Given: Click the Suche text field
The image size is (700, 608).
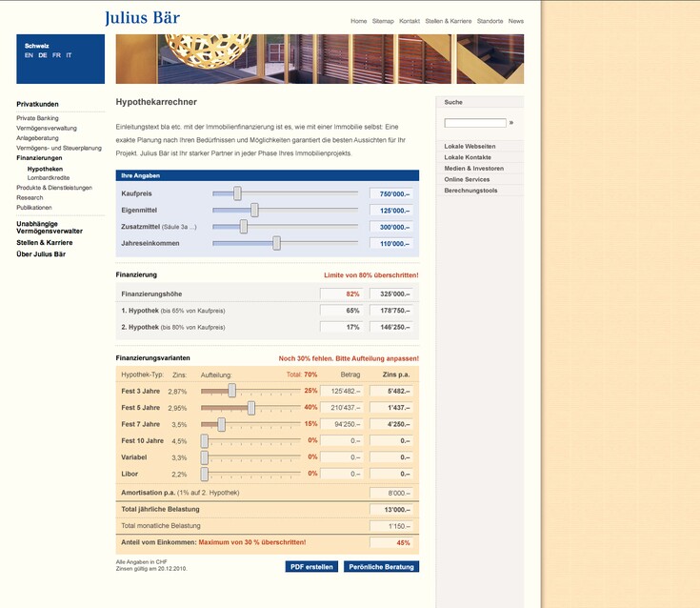Looking at the screenshot, I should (475, 123).
